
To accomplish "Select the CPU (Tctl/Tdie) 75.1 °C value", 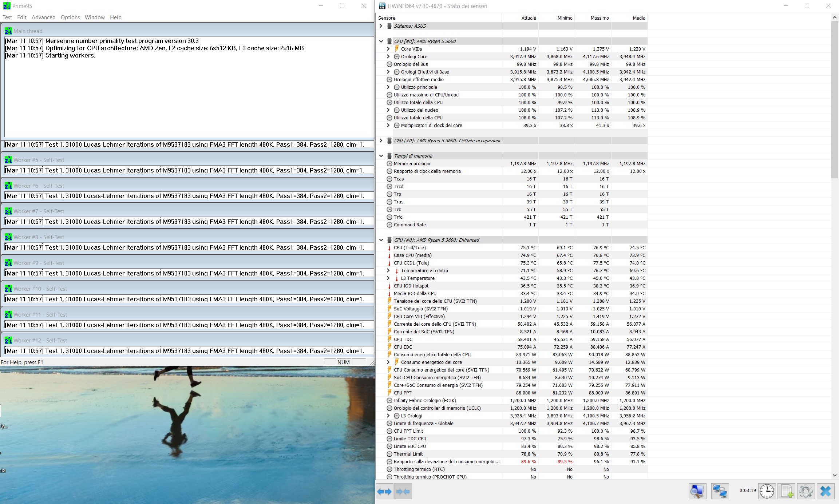I will [x=528, y=248].
